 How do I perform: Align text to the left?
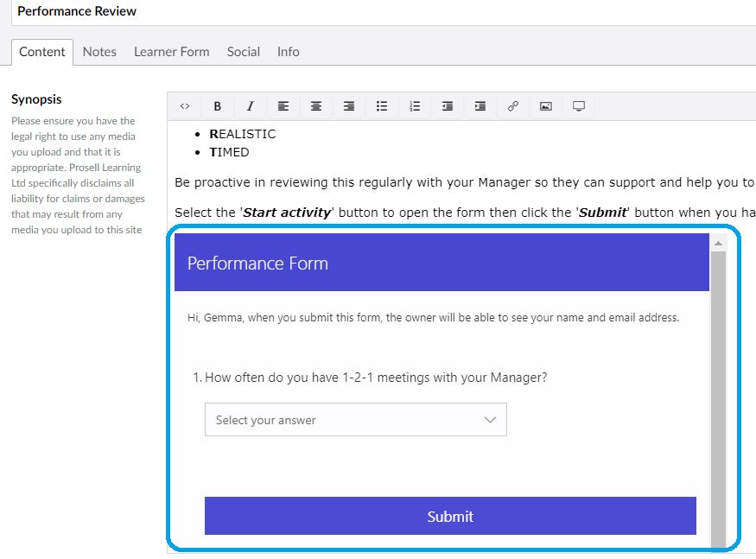(x=283, y=105)
